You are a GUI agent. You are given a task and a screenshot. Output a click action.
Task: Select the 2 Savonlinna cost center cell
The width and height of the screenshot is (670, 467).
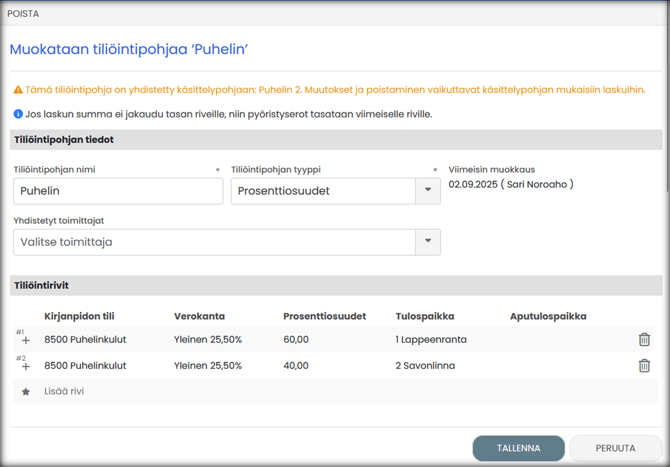point(425,366)
